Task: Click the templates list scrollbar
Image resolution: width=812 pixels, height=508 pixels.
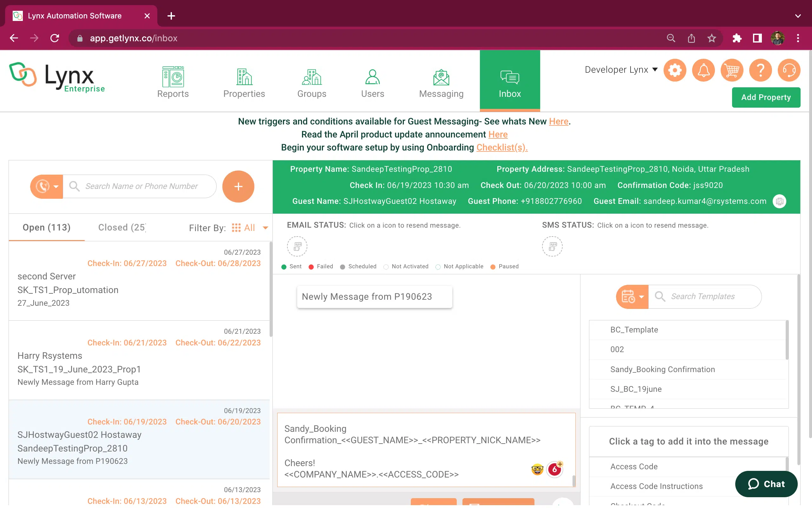Action: 787,340
